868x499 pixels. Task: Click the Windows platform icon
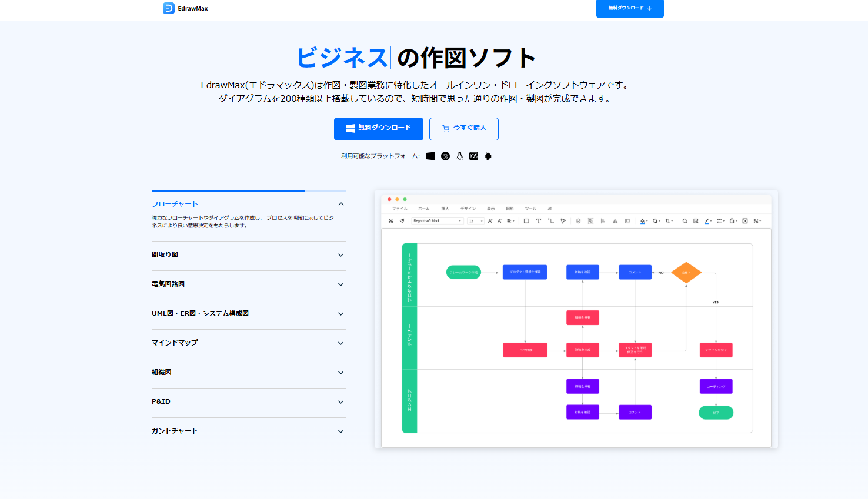(430, 156)
